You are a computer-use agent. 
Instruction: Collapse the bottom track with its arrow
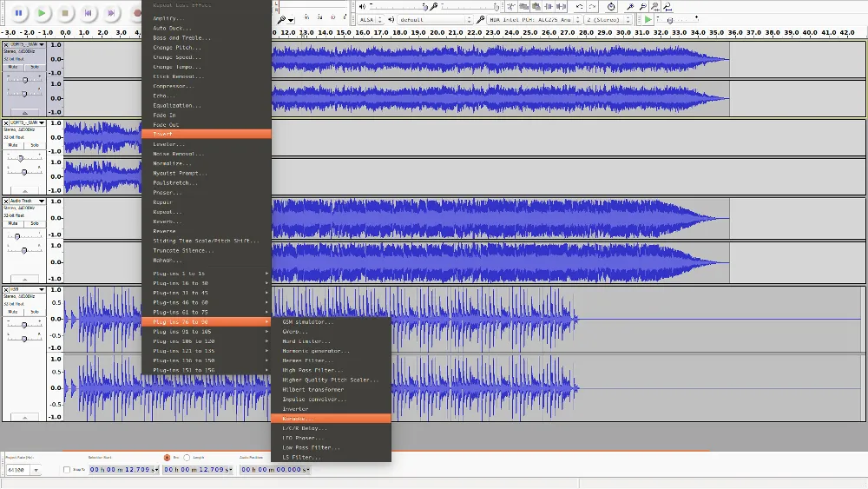point(25,418)
